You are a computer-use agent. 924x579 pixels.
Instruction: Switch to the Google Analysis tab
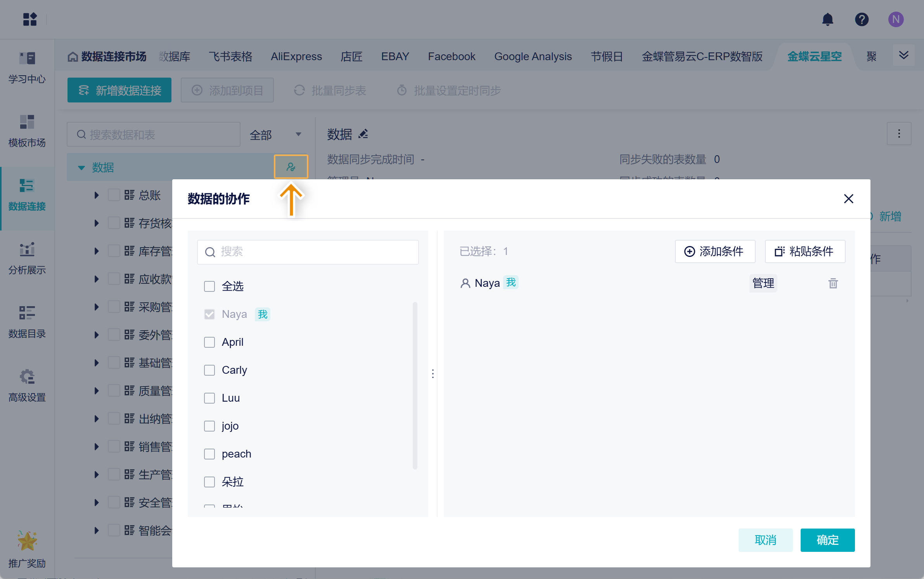pos(533,57)
